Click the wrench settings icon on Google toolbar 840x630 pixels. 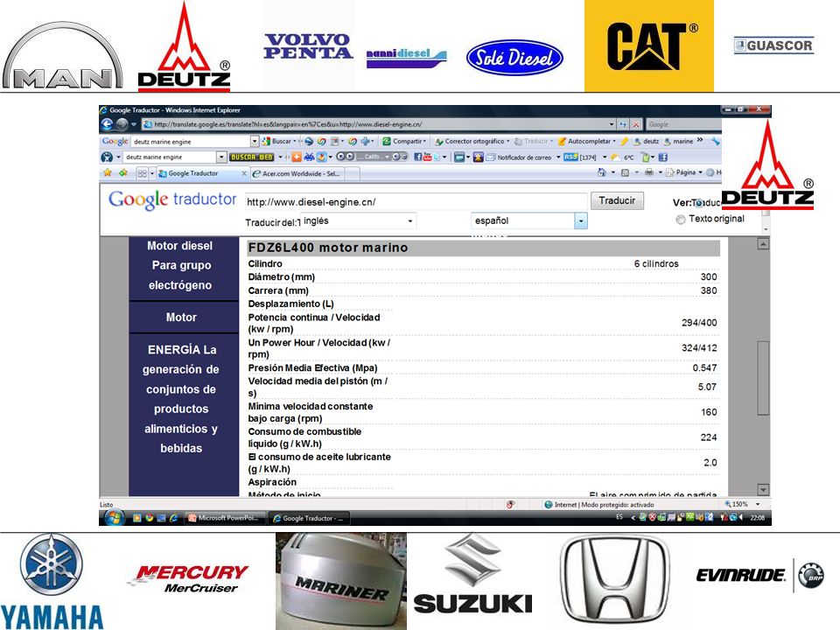(716, 142)
